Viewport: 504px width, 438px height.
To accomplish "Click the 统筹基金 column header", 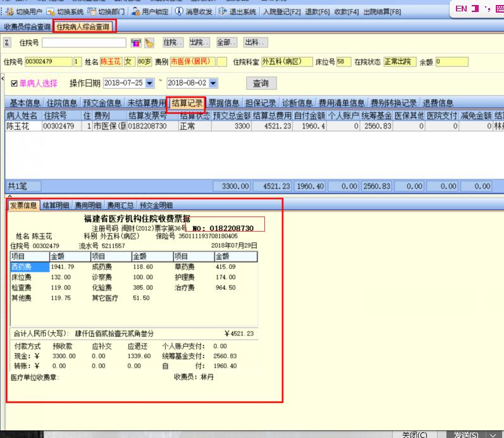I will [x=376, y=116].
